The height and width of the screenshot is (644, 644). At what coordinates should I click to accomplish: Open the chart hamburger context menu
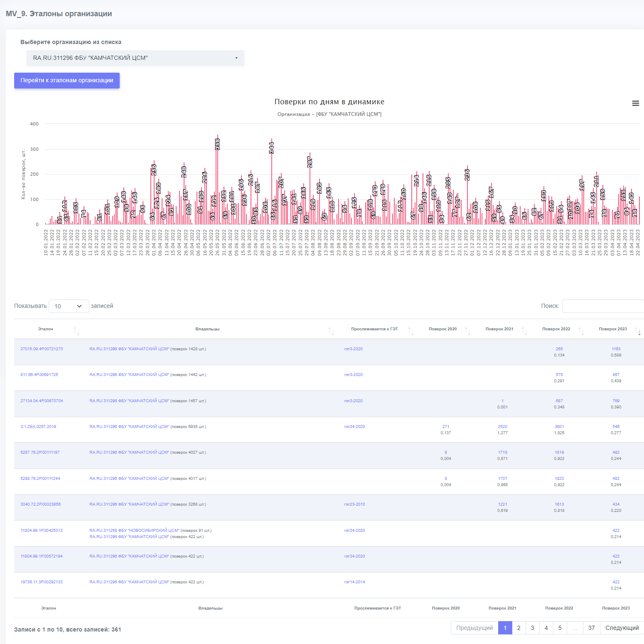click(x=635, y=103)
